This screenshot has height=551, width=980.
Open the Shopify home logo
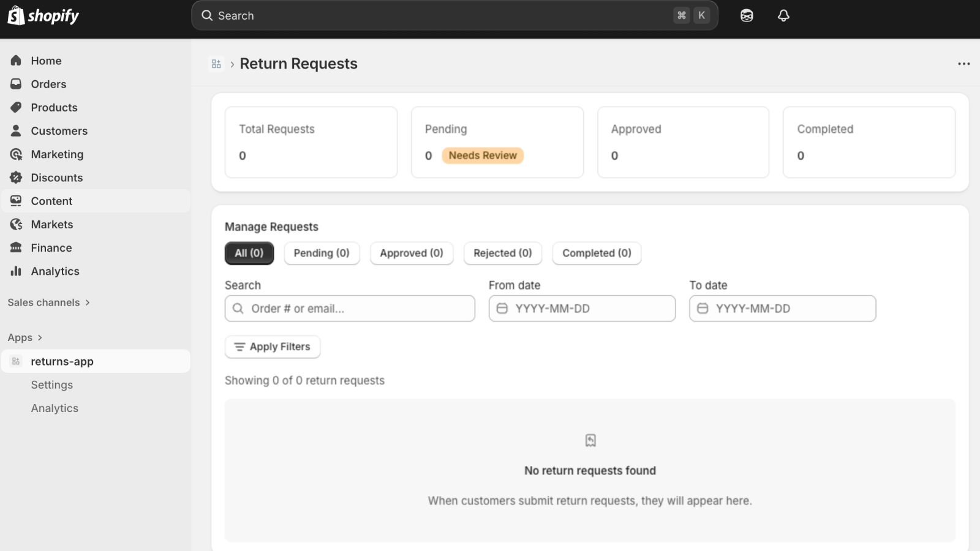(43, 15)
